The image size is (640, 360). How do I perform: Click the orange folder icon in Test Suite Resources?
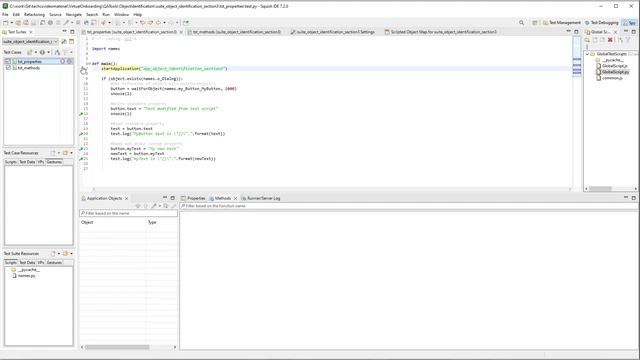click(x=65, y=253)
